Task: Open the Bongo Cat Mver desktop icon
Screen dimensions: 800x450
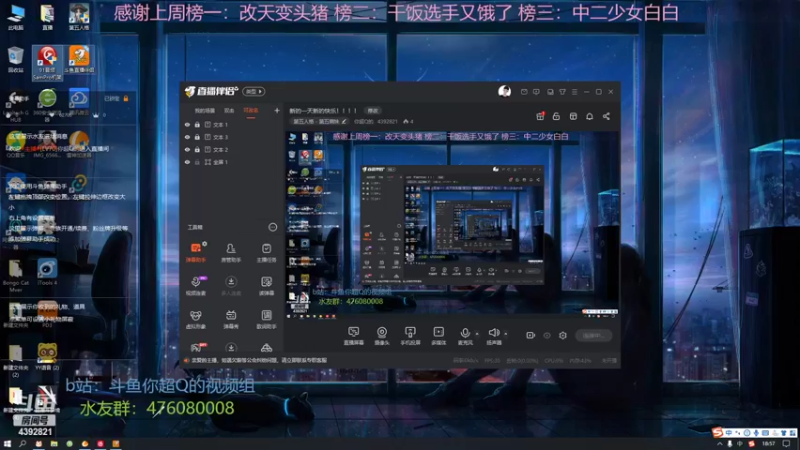Action: click(15, 276)
